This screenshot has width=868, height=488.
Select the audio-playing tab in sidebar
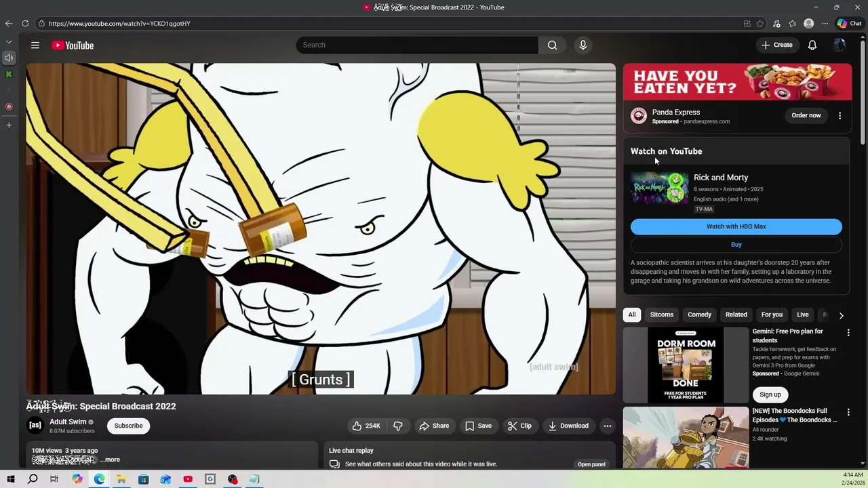coord(9,58)
